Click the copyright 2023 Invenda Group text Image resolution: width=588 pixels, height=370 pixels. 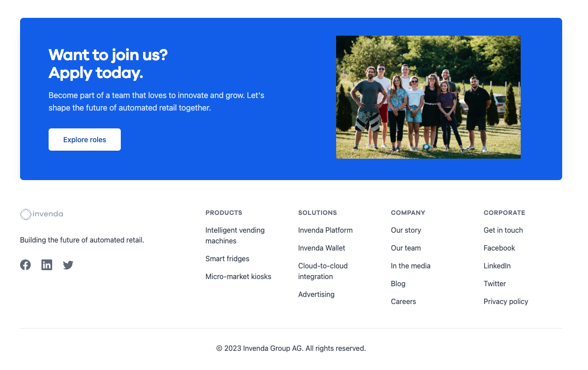click(x=291, y=348)
